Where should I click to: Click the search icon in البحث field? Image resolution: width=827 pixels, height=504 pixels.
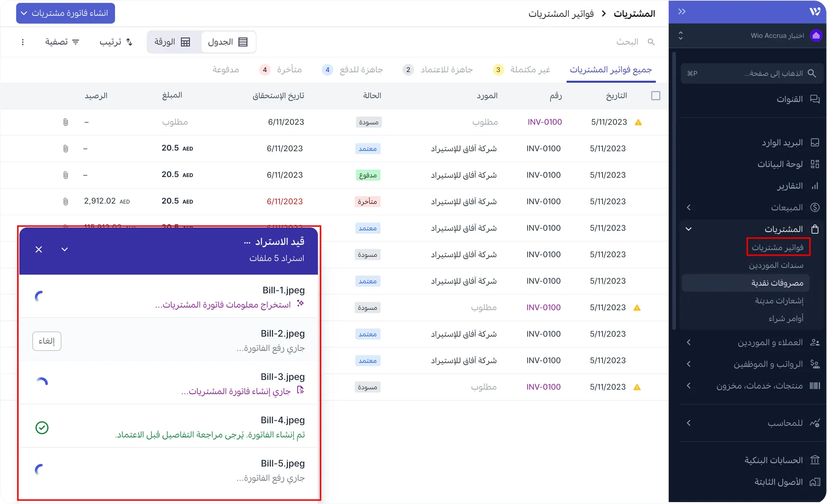(x=651, y=42)
